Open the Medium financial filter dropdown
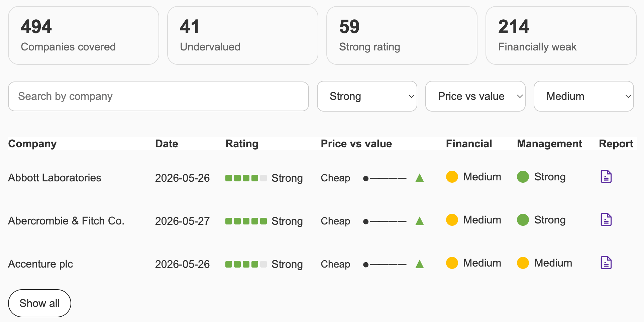644x322 pixels. coord(583,96)
